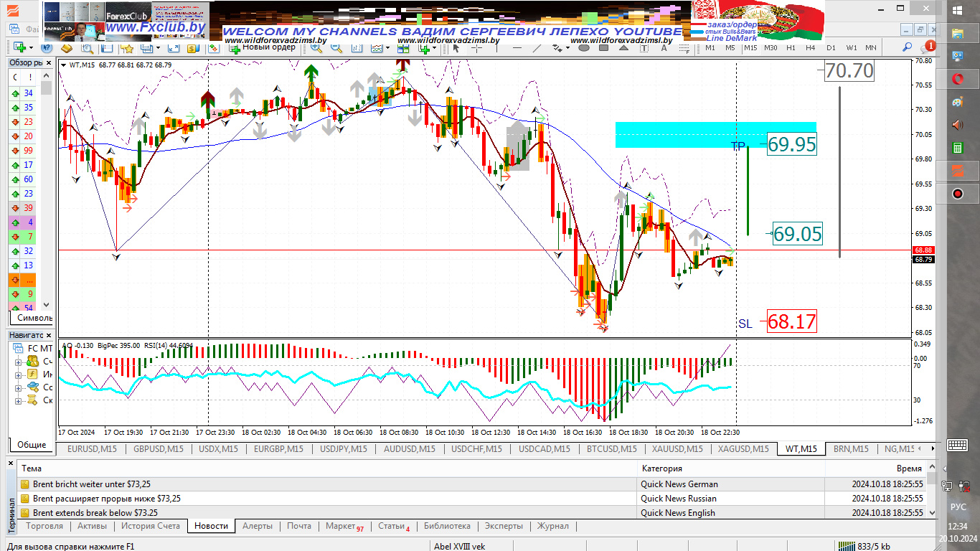Switch to MN timeframe
Viewport: 980px width, 551px height.
coord(870,47)
